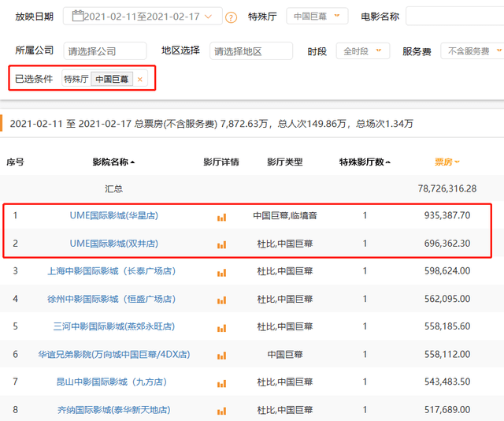View hall detail chart for 昆山中影九方店
Viewport: 504px width, 421px height.
(x=221, y=384)
